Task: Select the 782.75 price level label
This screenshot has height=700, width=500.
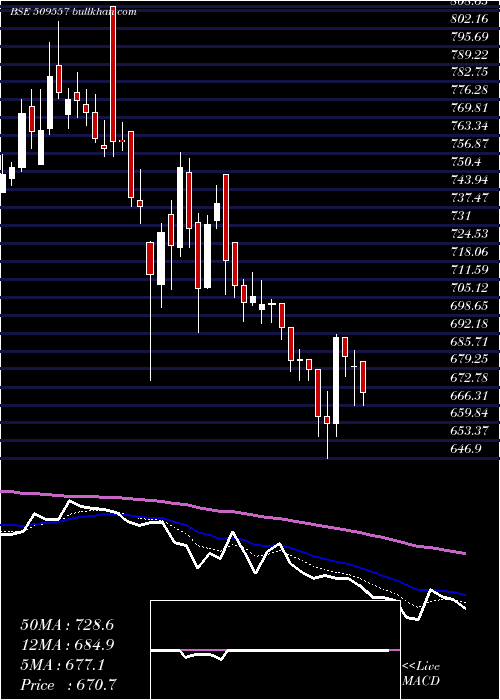Action: [469, 72]
